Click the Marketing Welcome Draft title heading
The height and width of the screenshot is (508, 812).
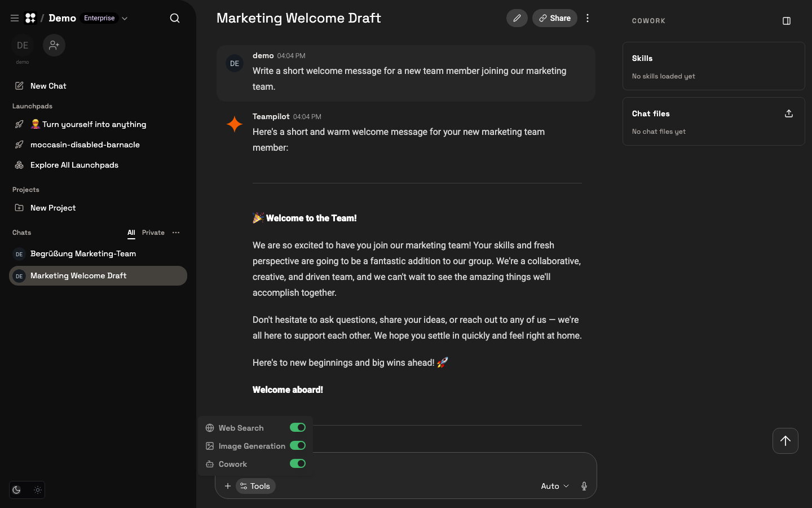pyautogui.click(x=299, y=18)
